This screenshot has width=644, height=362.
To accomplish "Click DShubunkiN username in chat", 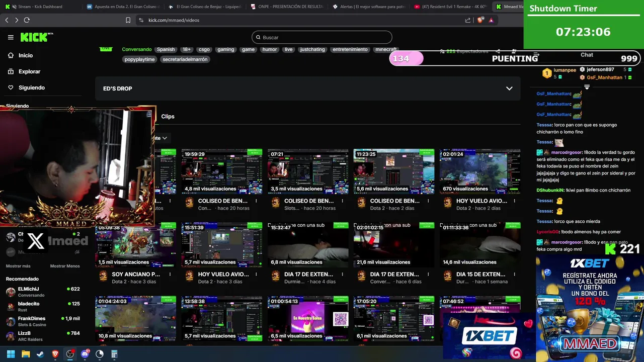I will pyautogui.click(x=550, y=190).
